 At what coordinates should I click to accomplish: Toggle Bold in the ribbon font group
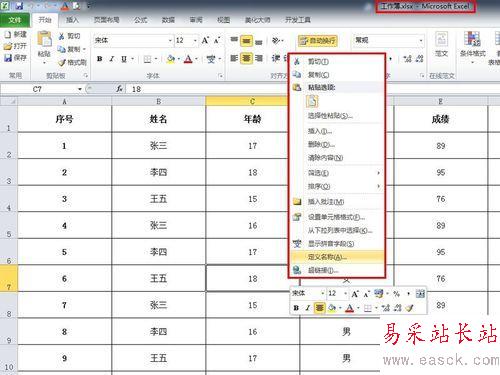99,59
